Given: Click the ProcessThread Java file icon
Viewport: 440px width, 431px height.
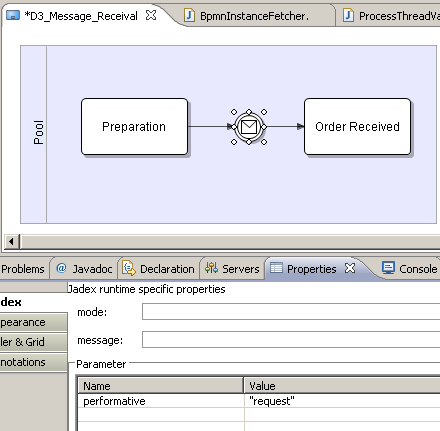Looking at the screenshot, I should (348, 15).
